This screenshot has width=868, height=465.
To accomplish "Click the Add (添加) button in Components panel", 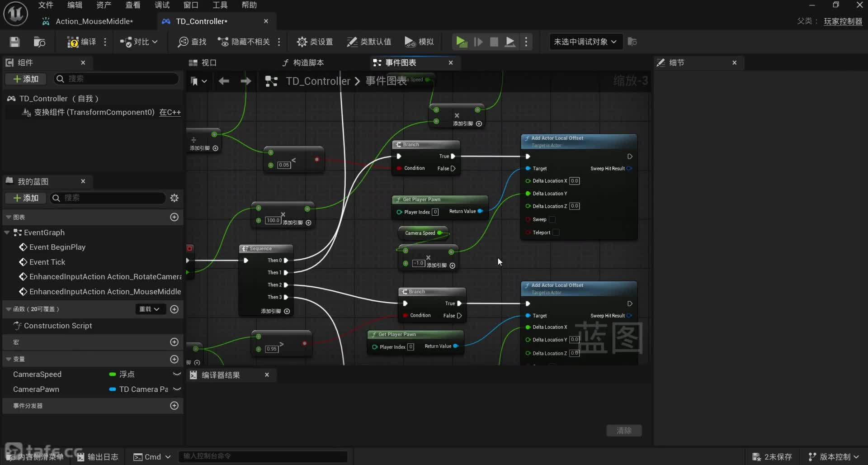I will (x=26, y=79).
